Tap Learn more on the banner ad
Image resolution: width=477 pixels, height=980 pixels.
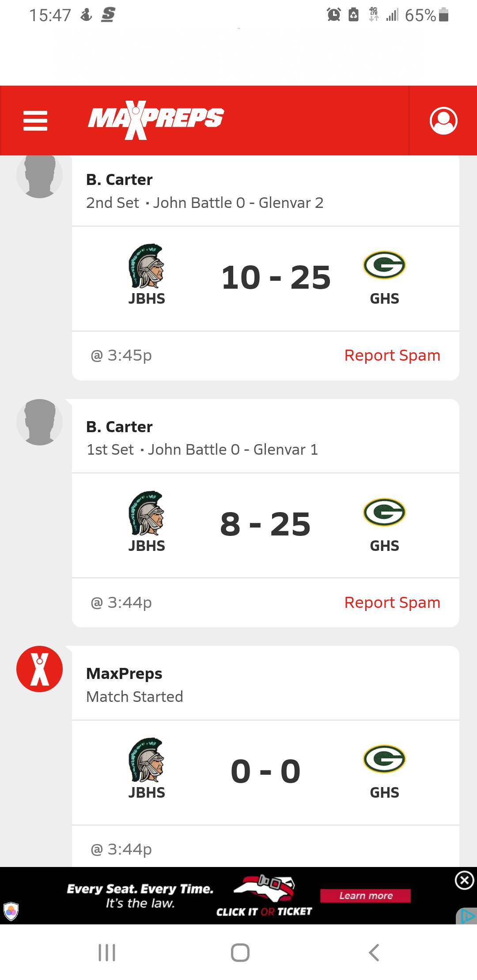(365, 896)
